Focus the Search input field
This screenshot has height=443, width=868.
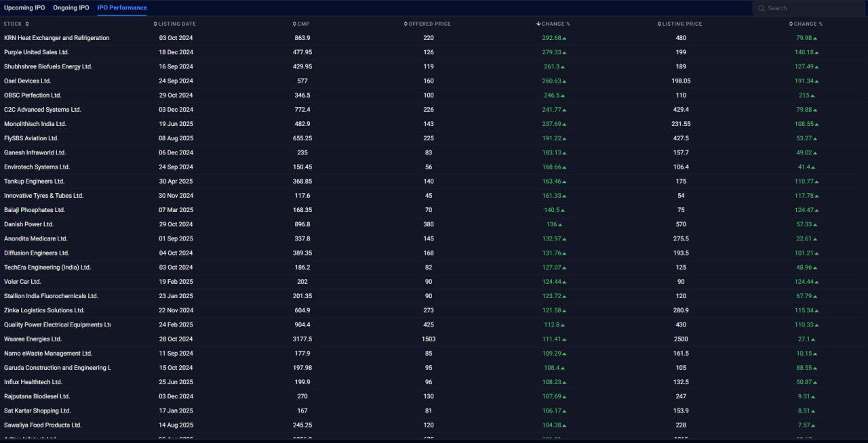point(808,8)
